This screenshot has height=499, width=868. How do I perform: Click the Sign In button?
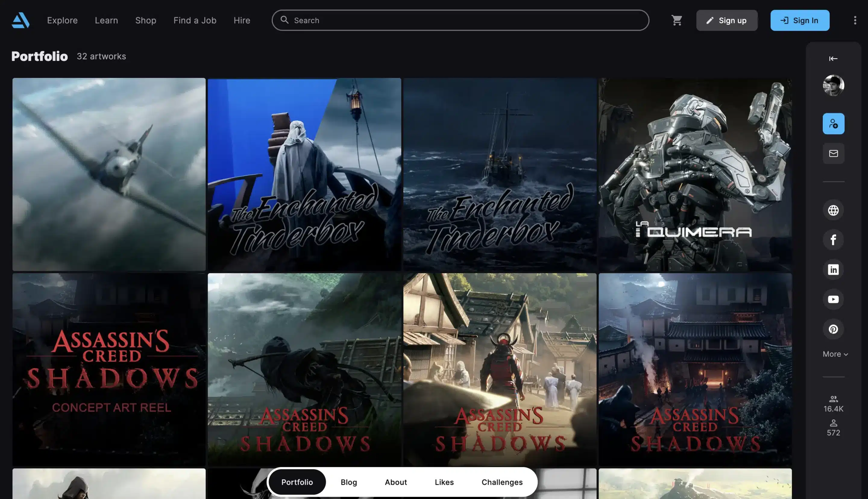pyautogui.click(x=800, y=20)
